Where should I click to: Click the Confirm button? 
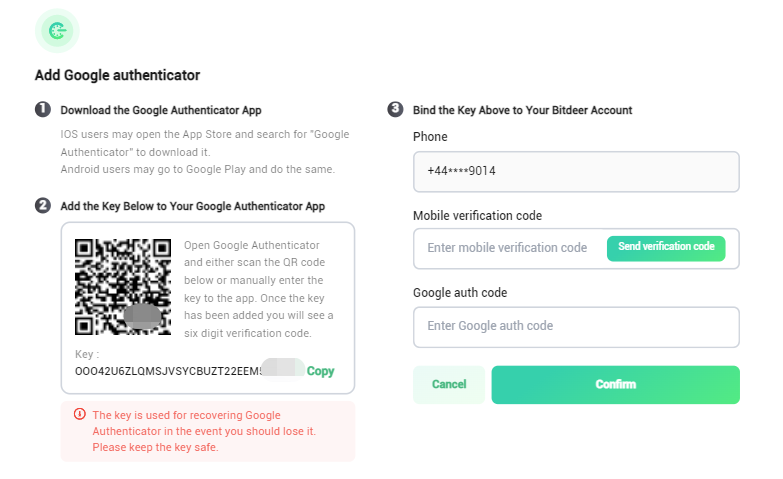pyautogui.click(x=615, y=385)
